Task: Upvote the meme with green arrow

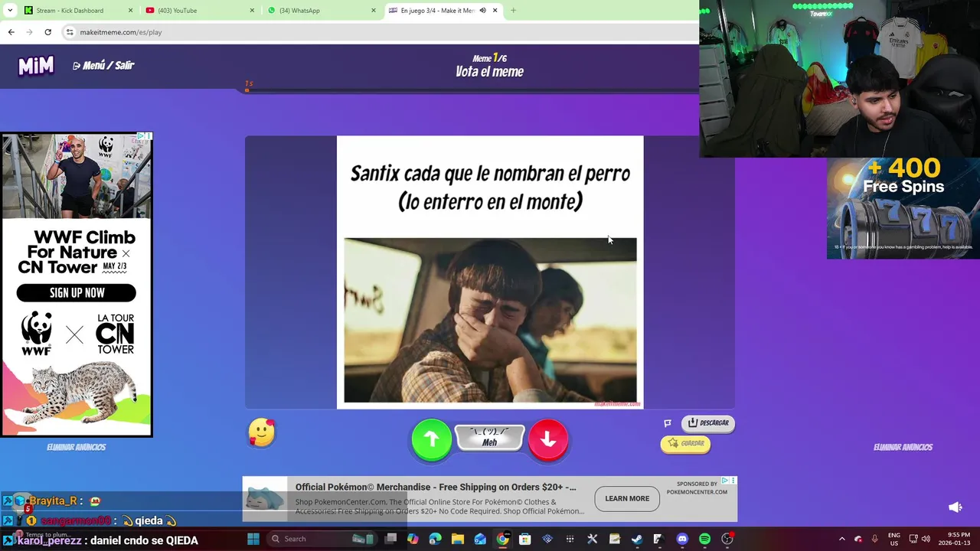Action: click(x=431, y=439)
